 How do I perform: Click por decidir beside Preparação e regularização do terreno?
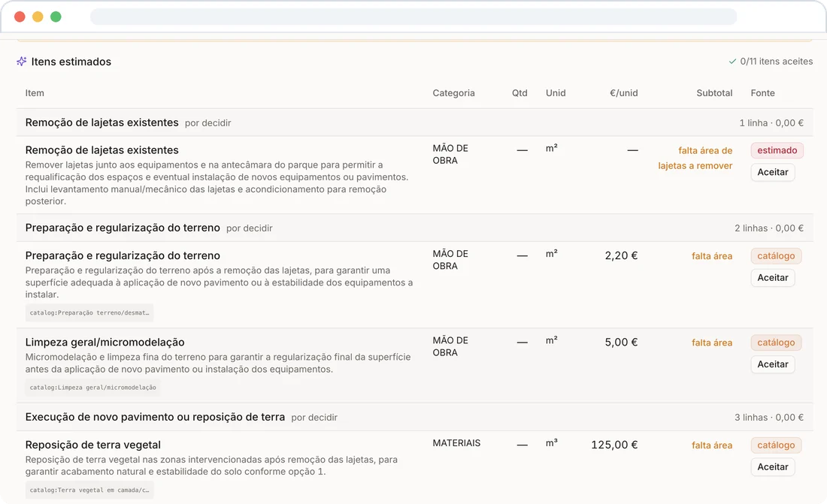coord(250,228)
